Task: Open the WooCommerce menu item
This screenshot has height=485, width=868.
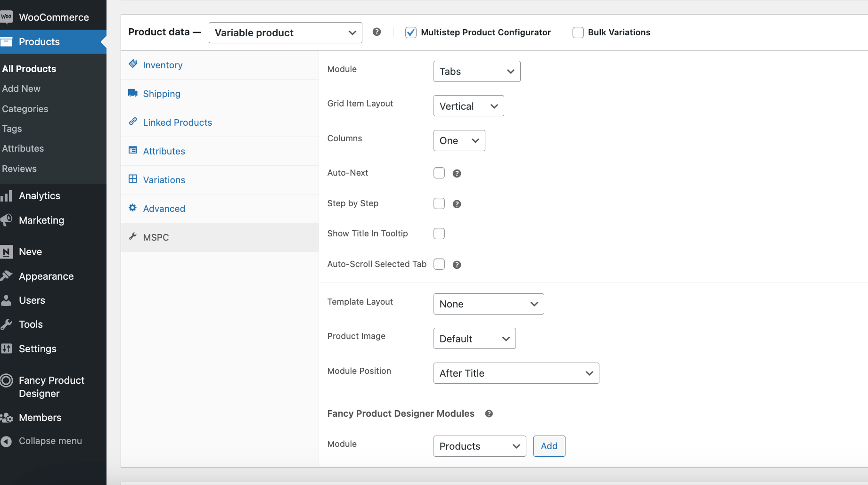Action: pos(53,17)
